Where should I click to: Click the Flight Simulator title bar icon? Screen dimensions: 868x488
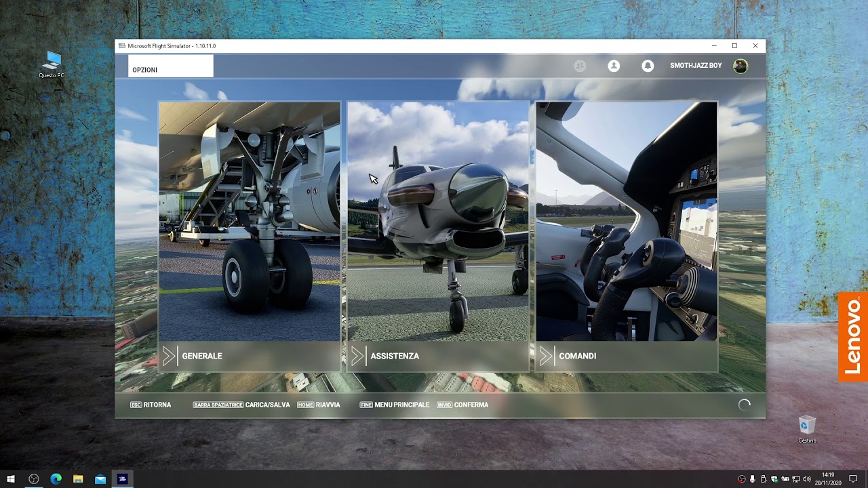(x=122, y=46)
